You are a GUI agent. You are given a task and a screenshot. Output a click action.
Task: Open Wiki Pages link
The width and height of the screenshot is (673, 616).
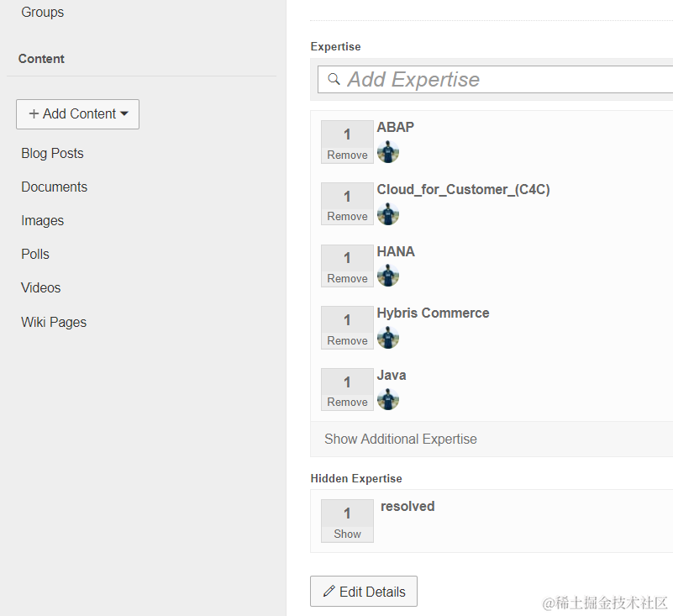click(x=54, y=322)
